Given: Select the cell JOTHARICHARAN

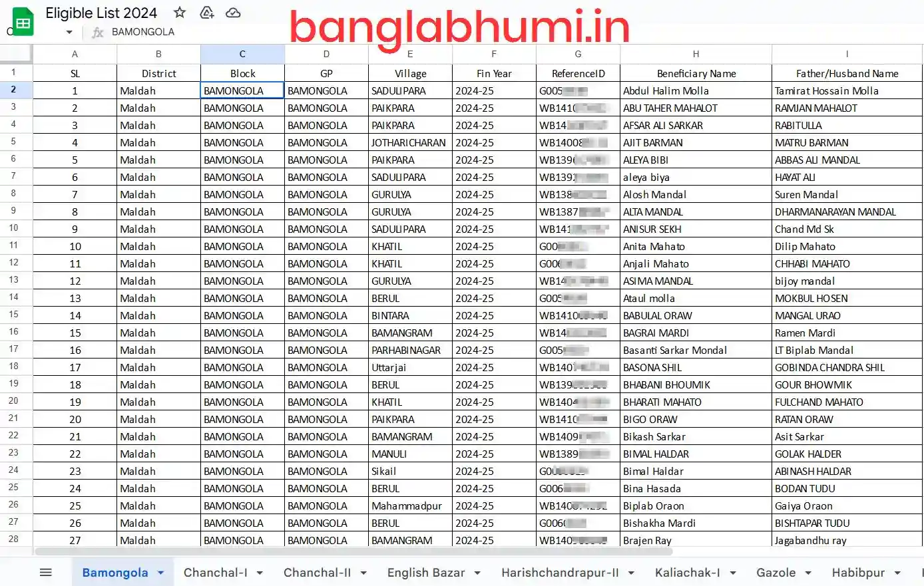Looking at the screenshot, I should point(410,142).
